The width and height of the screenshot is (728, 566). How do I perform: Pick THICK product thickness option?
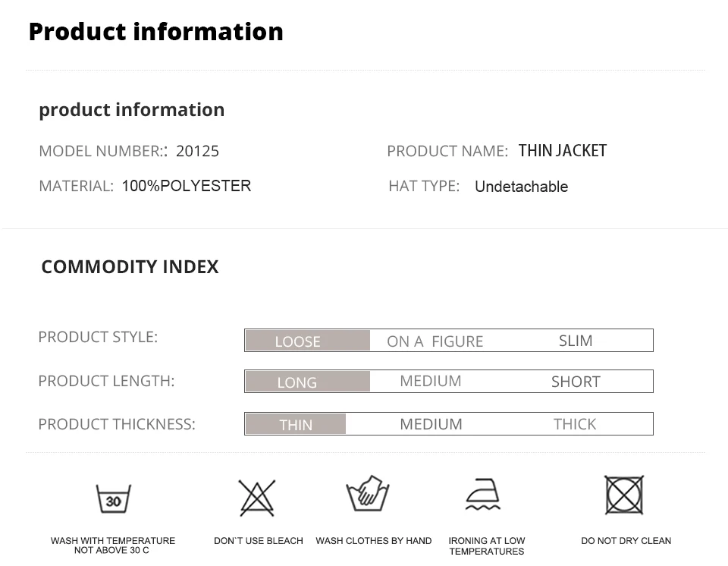point(575,424)
